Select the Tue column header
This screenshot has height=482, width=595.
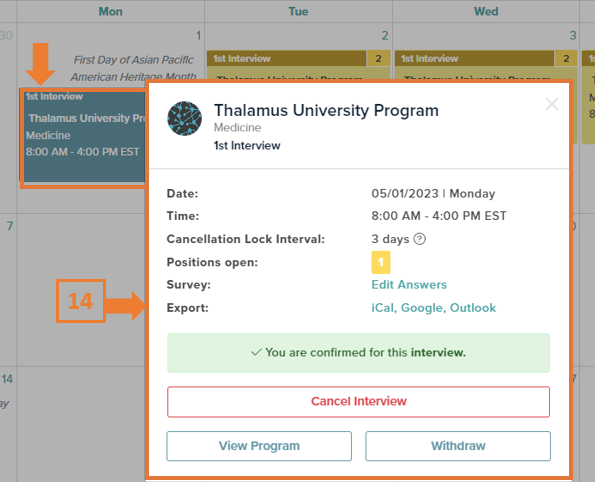point(298,11)
